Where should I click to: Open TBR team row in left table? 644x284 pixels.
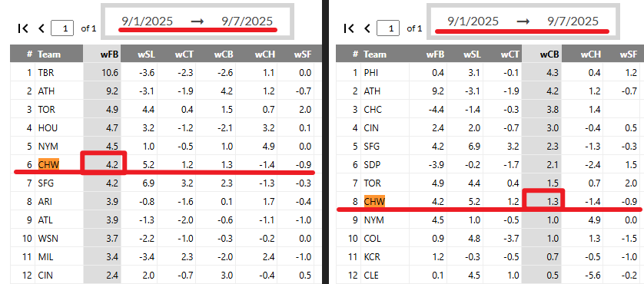point(166,73)
